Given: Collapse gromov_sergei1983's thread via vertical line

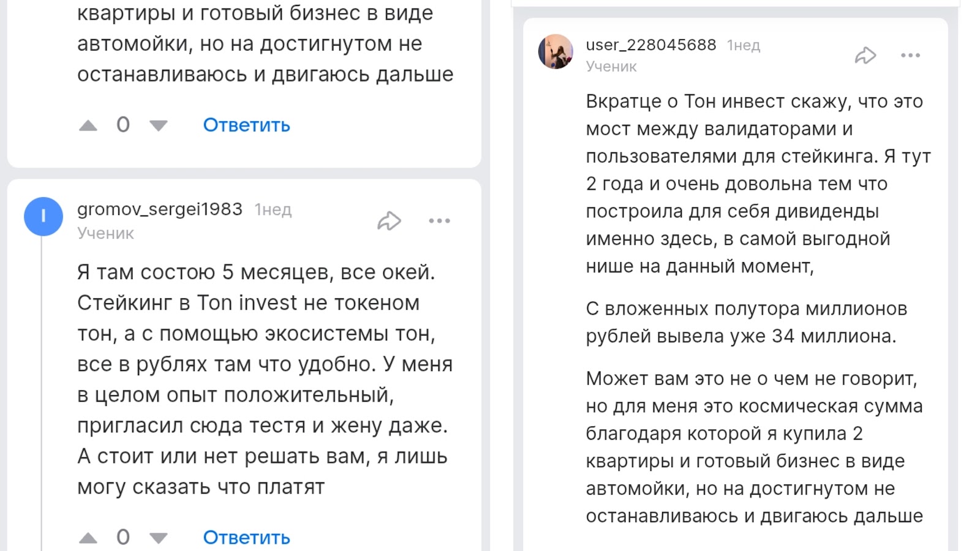Looking at the screenshot, I should (42, 392).
